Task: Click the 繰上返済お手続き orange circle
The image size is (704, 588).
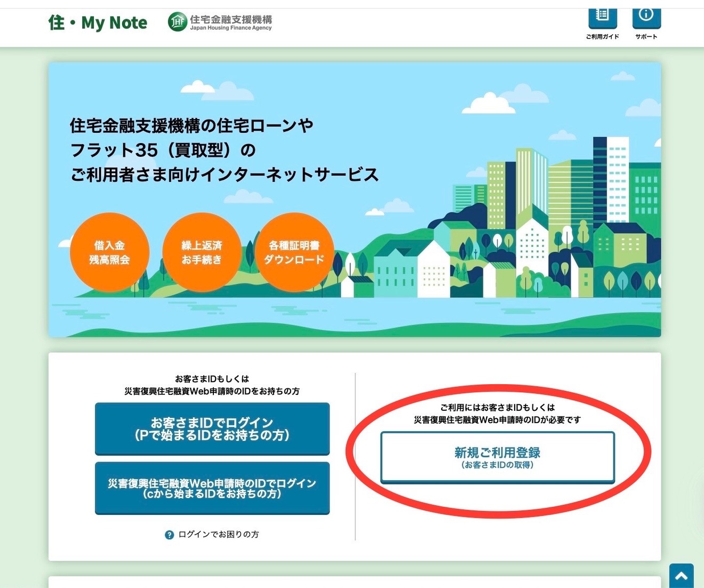Action: coord(202,252)
